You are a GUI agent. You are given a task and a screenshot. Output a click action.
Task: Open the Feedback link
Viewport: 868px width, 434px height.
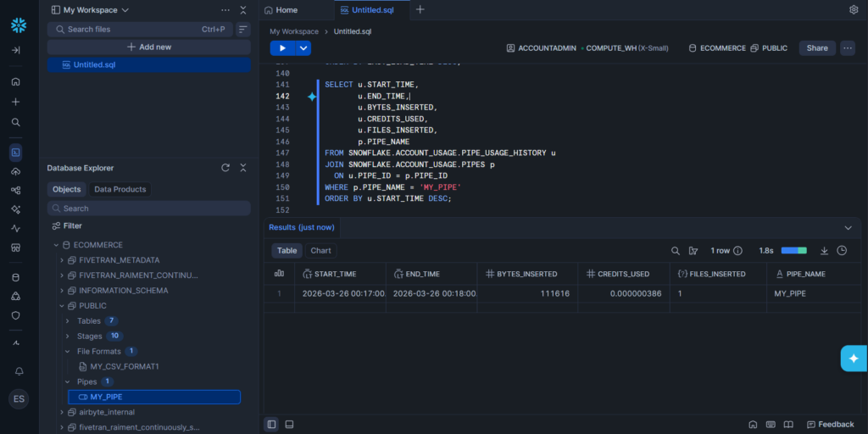[x=831, y=424]
